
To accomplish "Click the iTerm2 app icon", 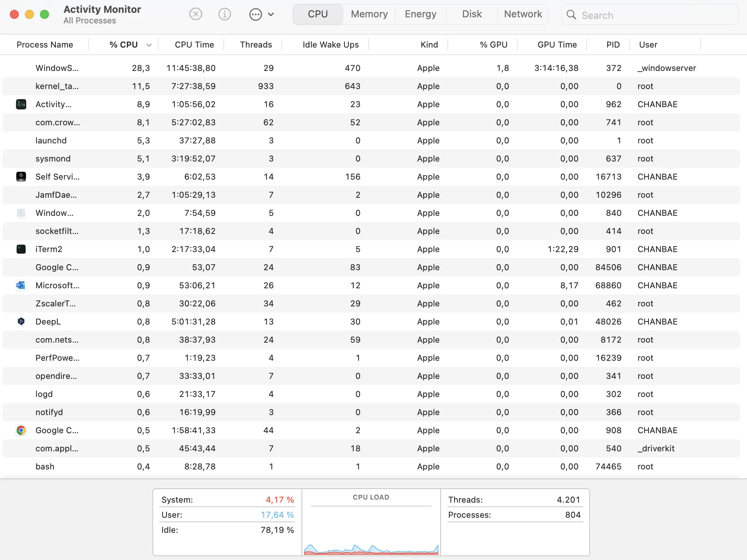I will point(21,249).
